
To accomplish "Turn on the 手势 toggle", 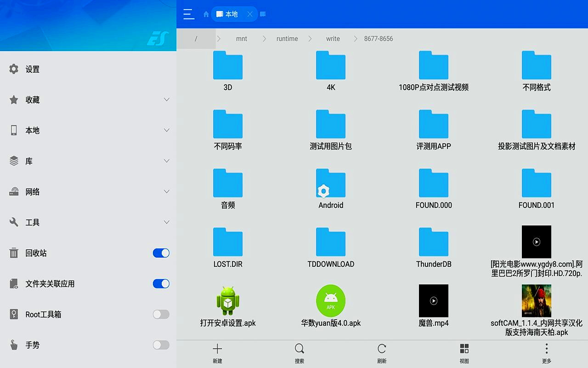I will click(161, 345).
